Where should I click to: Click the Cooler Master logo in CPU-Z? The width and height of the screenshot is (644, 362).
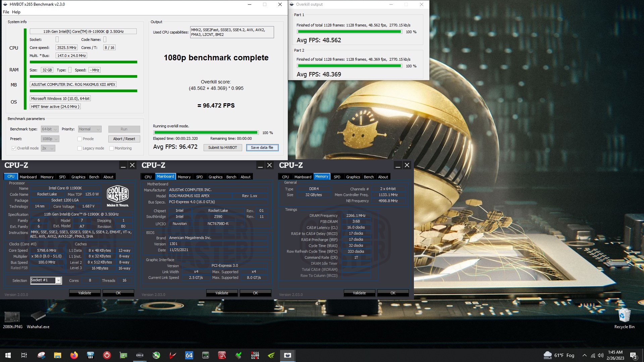[118, 196]
